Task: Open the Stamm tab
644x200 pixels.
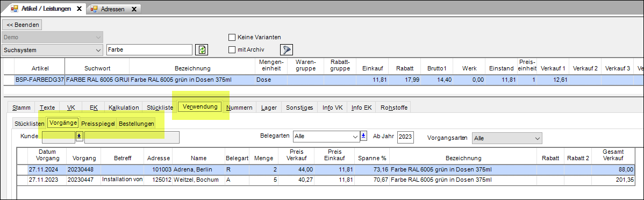Action: coord(22,108)
